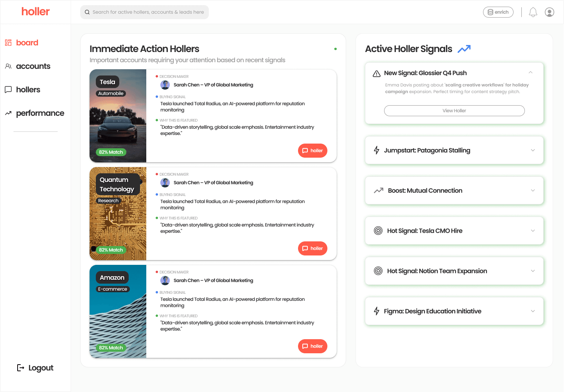Click holler button on Amazon card
The height and width of the screenshot is (392, 564).
(x=313, y=346)
